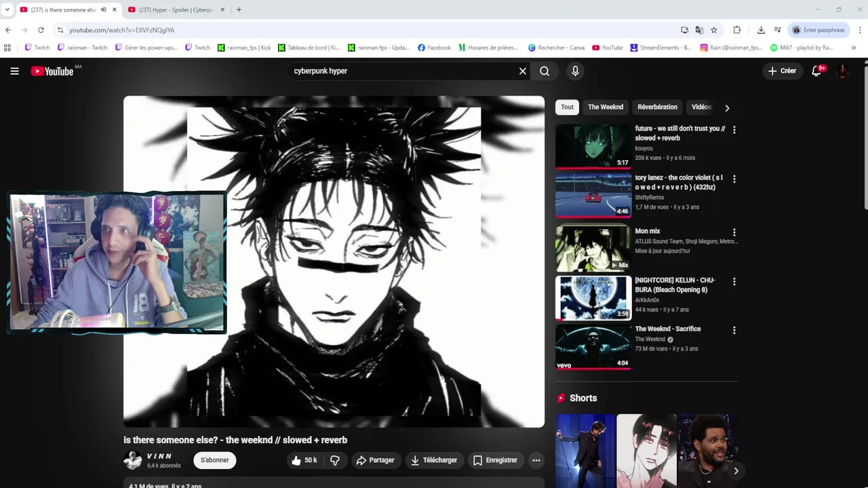Open the account avatar menu

click(x=843, y=71)
